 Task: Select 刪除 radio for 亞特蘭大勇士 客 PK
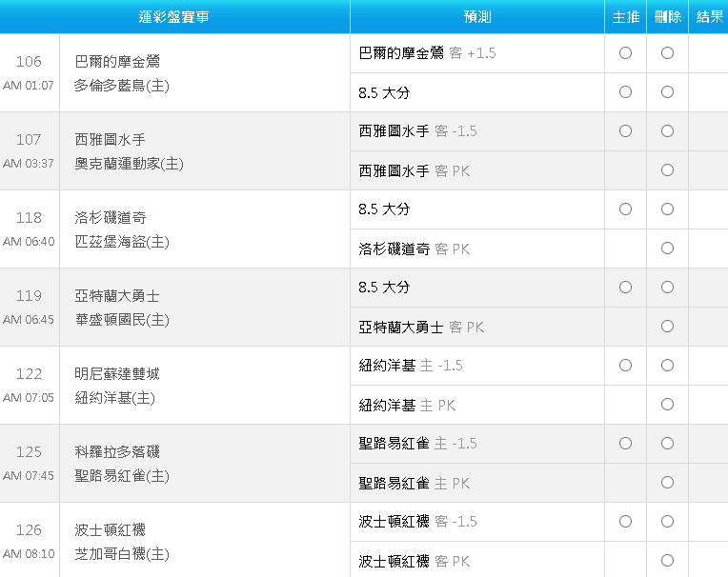[667, 326]
